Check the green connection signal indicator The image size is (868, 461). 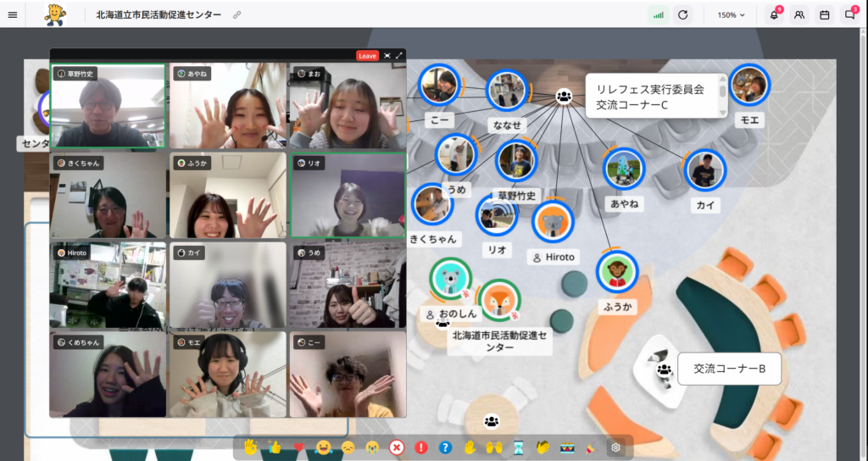(x=659, y=14)
